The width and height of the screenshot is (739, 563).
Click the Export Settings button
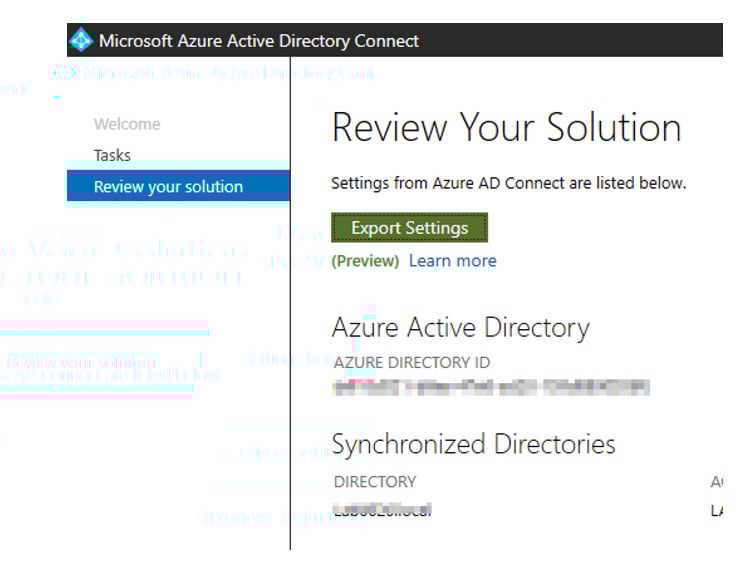409,228
